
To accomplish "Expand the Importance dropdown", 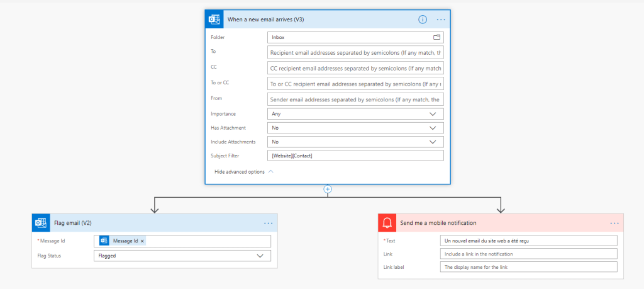I will point(432,114).
